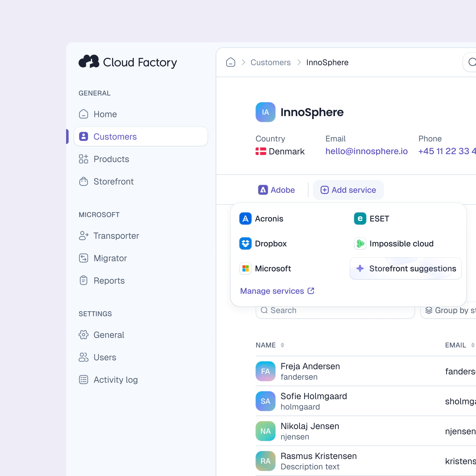Click the Add service button
Screen dimensions: 476x476
[x=348, y=190]
